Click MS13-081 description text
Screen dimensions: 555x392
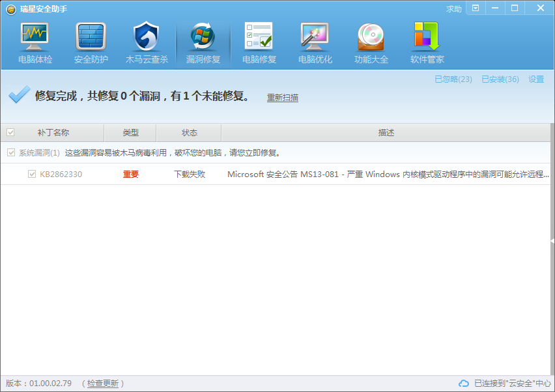click(388, 174)
